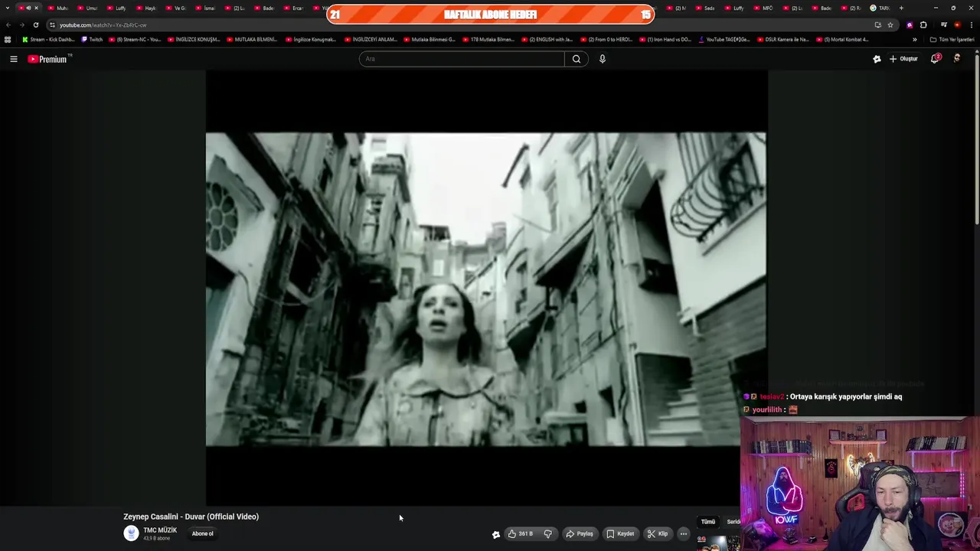This screenshot has height=551, width=980.
Task: Show hidden bookmarks chevron
Action: coord(914,40)
